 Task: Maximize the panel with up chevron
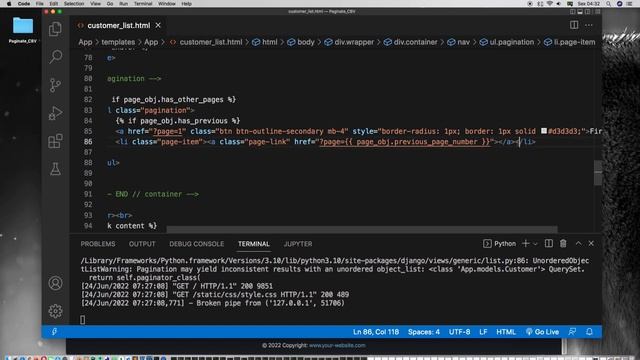[x=578, y=243]
